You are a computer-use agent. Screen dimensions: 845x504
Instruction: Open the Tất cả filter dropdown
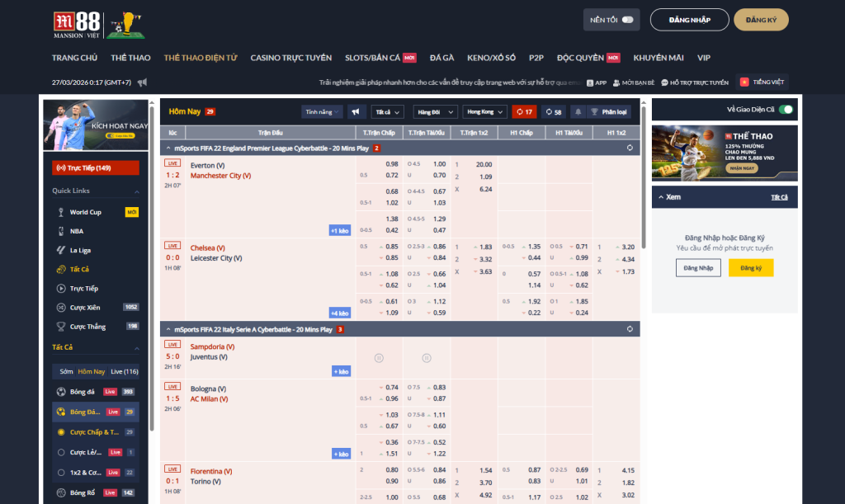coord(388,112)
